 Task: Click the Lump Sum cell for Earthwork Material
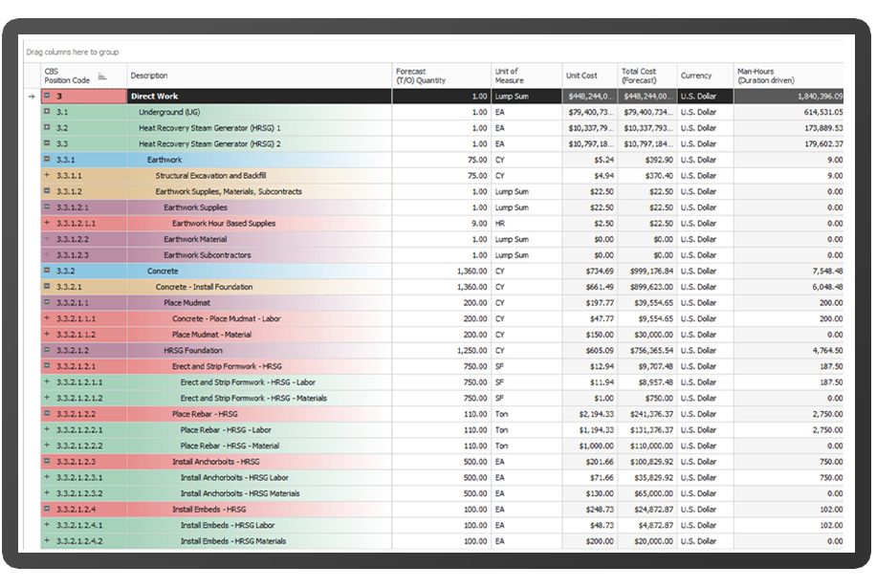point(527,240)
